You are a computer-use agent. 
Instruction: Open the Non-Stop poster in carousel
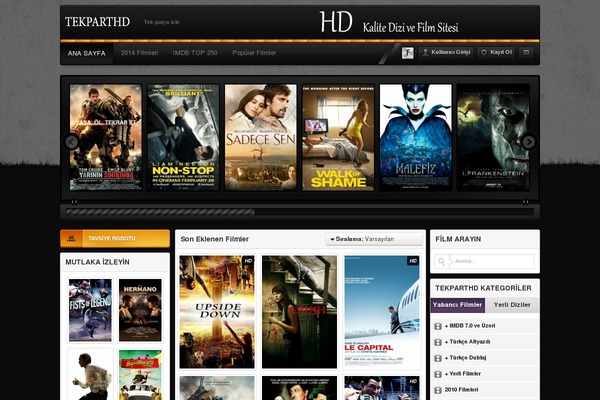click(x=183, y=137)
